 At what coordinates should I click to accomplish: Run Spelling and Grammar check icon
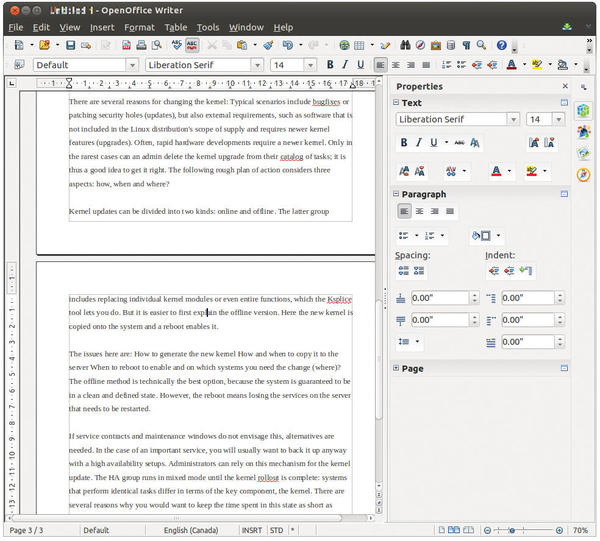point(176,45)
